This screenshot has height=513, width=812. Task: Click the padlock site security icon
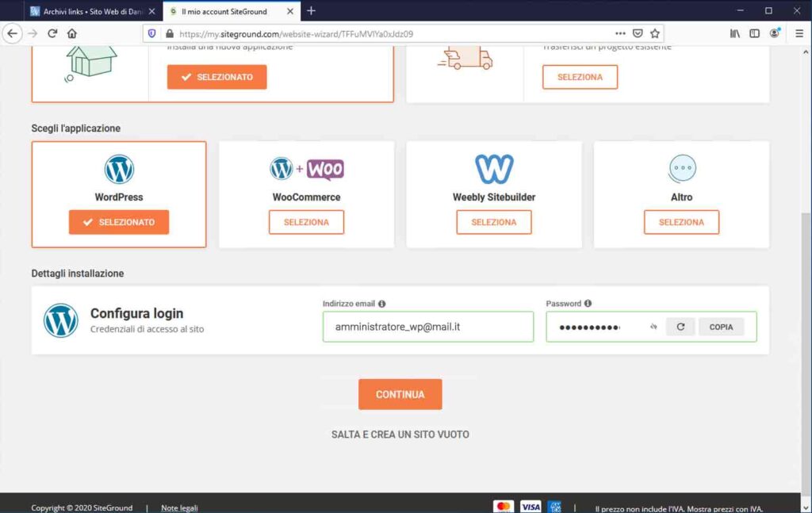click(170, 33)
